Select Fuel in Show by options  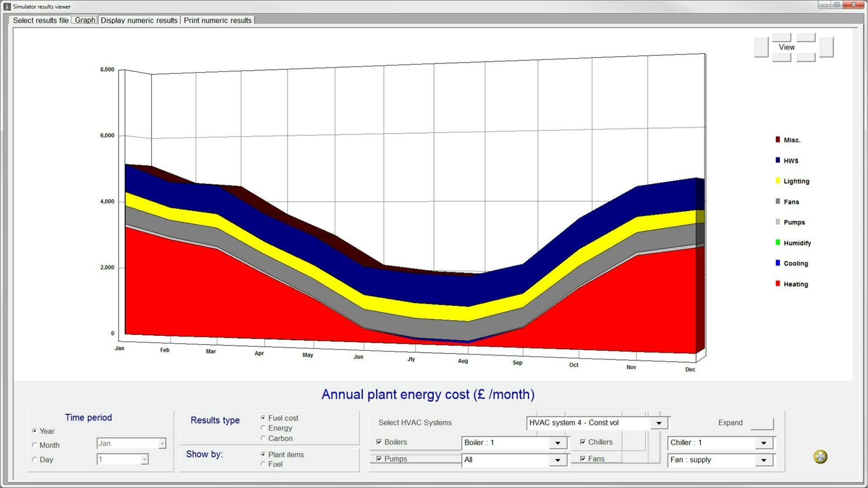coord(263,464)
